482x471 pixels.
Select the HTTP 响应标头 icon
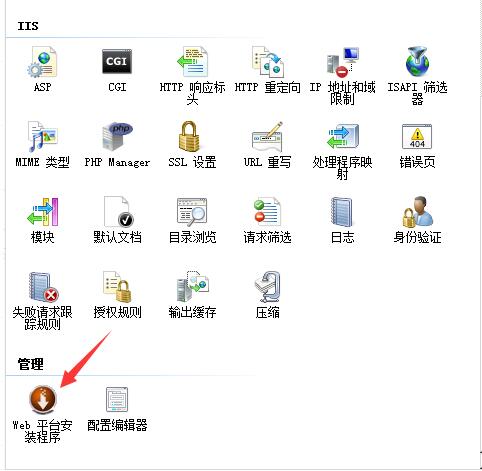point(192,62)
